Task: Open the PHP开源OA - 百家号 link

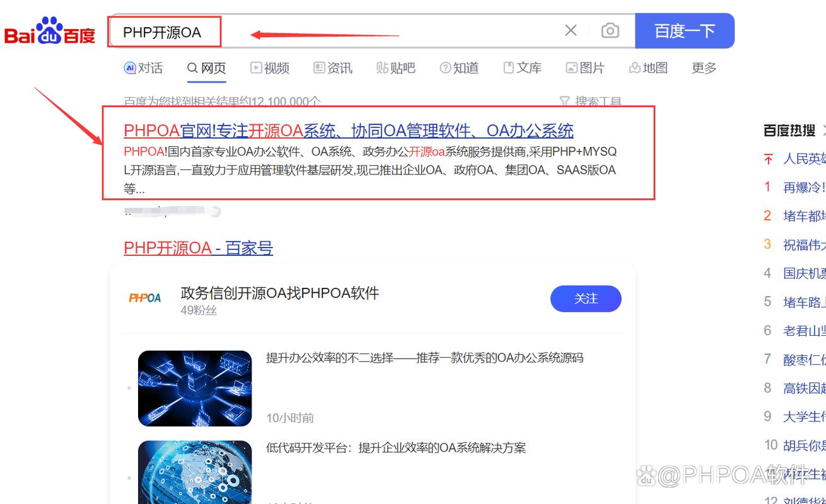Action: [x=198, y=248]
